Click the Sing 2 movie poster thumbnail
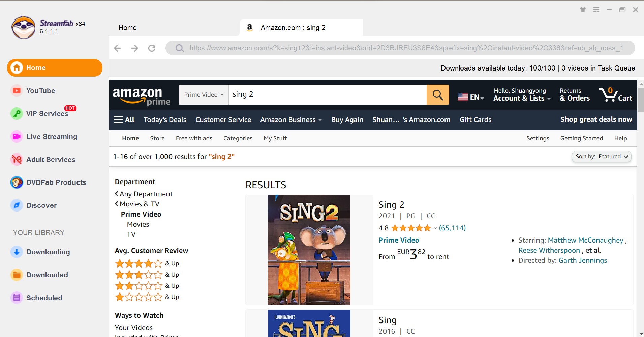Viewport: 644px width, 337px height. tap(309, 250)
